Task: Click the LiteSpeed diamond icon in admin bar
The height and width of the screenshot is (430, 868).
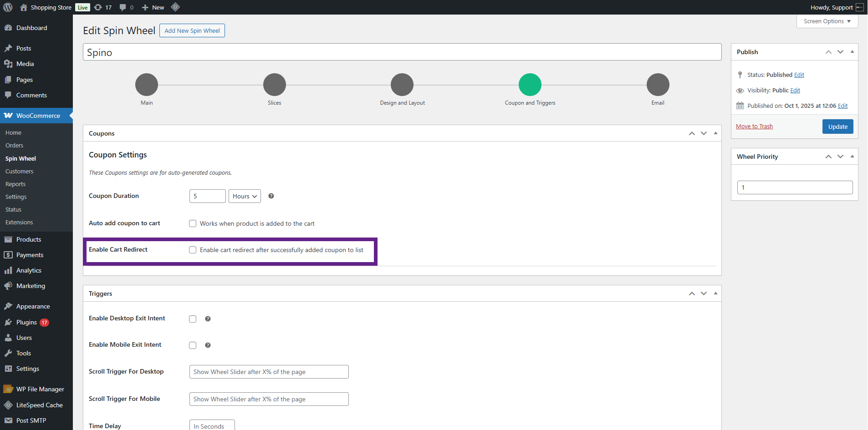Action: point(175,7)
